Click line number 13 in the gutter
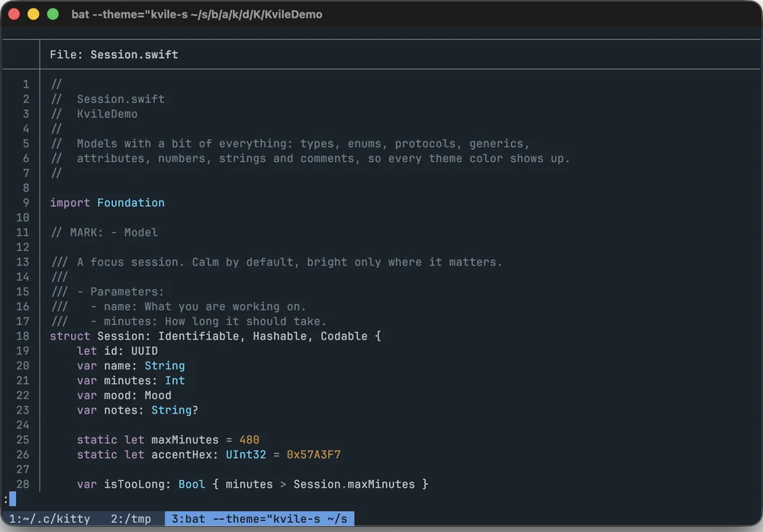 [23, 263]
